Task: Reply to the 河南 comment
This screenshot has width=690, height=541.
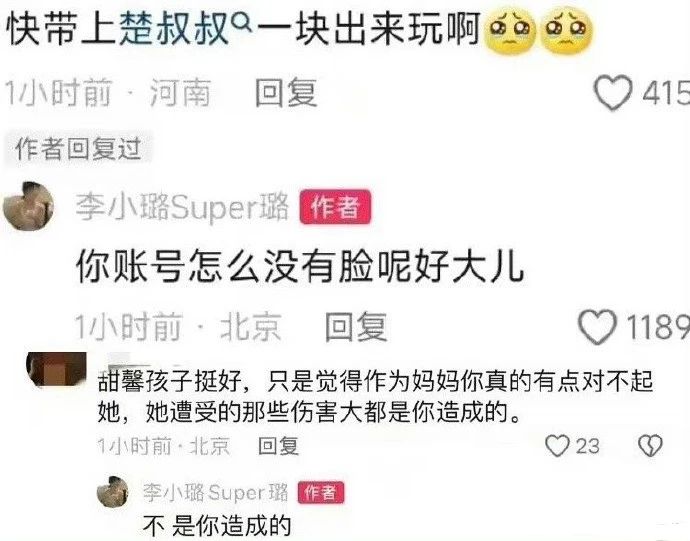Action: [286, 92]
